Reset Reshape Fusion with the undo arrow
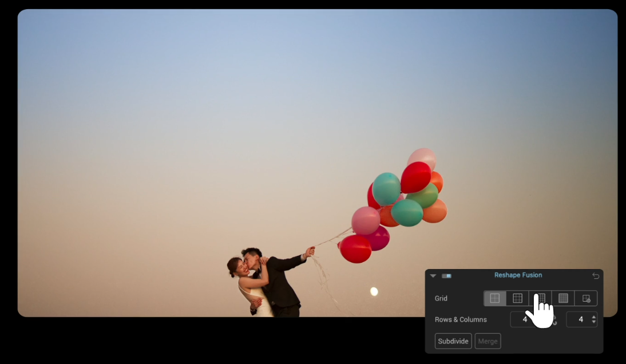 [596, 276]
